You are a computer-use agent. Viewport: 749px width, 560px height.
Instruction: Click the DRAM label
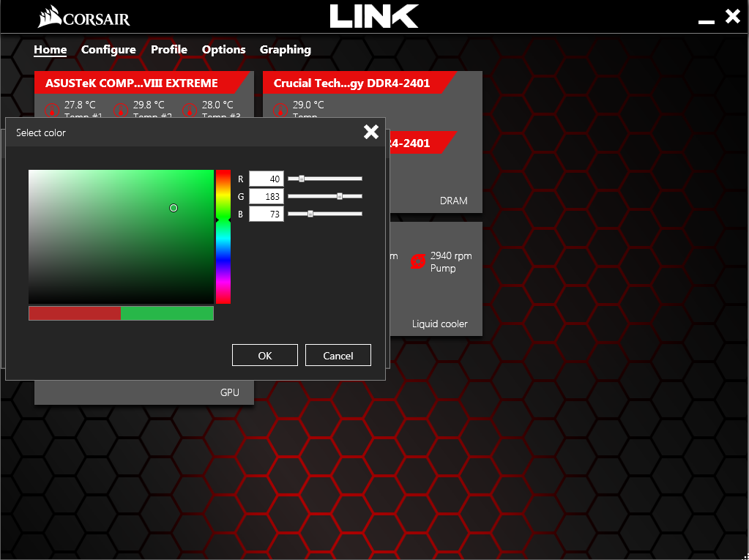(453, 201)
